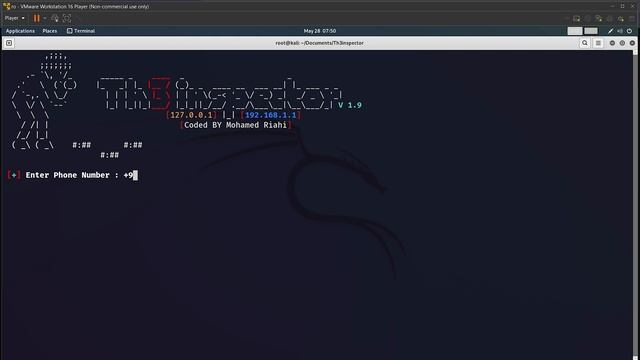640x360 pixels.
Task: Open the terminal search tool
Action: 584,43
